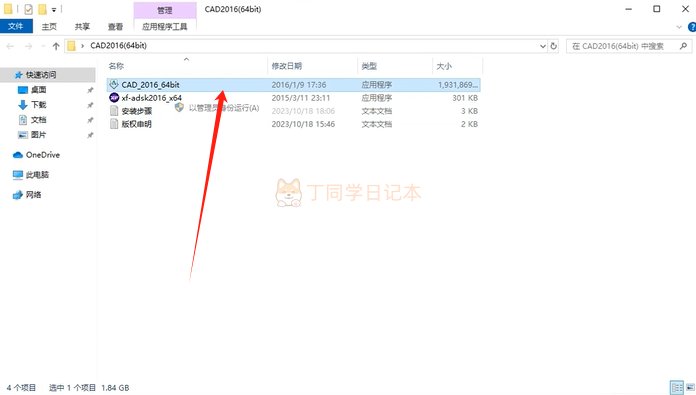Switch to large icons view layout
This screenshot has width=696, height=395.
click(690, 388)
